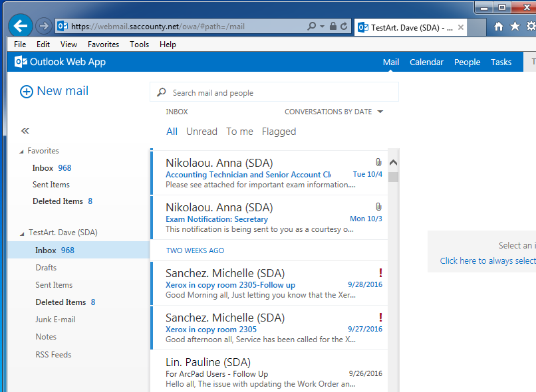Screen dimensions: 536x392
Task: Click message list scroll up arrow
Action: (x=393, y=163)
